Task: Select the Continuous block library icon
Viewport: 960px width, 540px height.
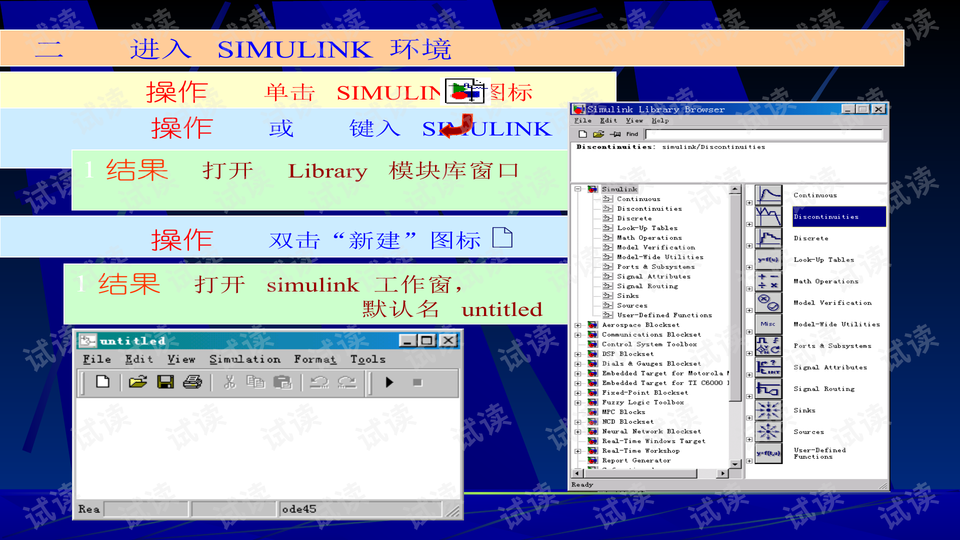Action: click(x=768, y=195)
